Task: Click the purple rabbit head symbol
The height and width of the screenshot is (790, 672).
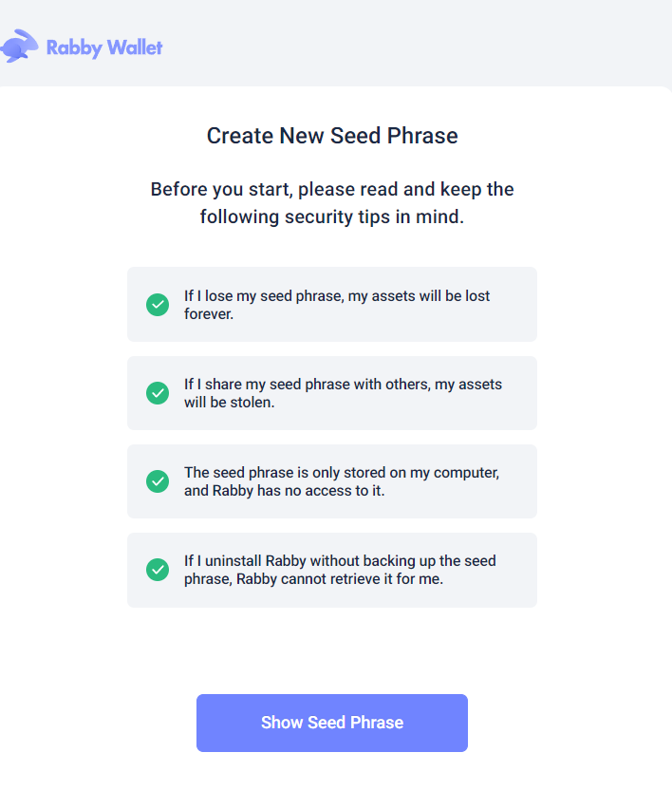Action: pyautogui.click(x=19, y=46)
